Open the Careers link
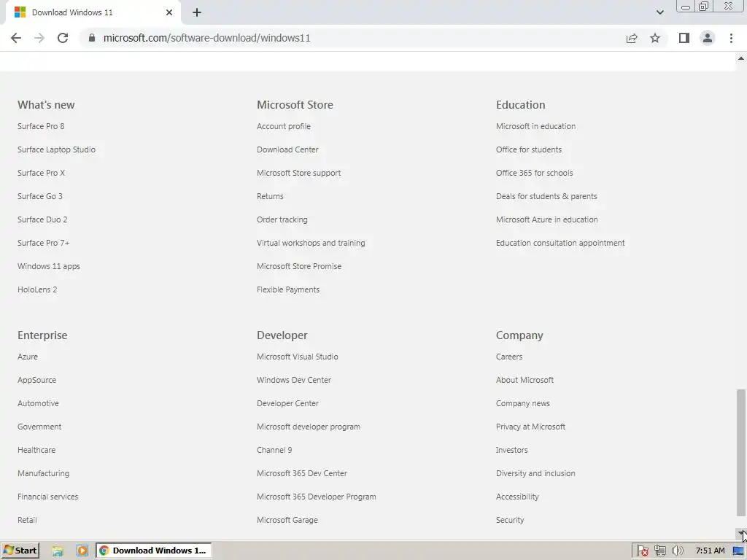747x560 pixels. [x=509, y=357]
